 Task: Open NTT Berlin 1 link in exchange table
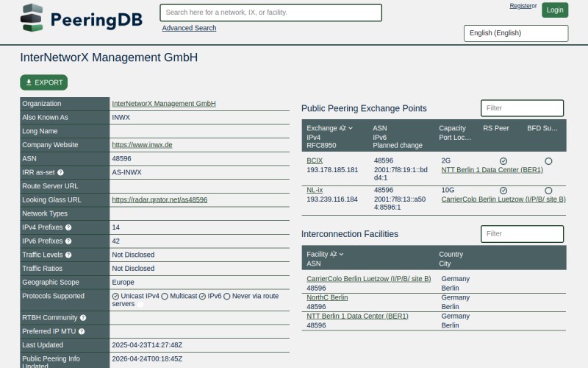pos(492,170)
